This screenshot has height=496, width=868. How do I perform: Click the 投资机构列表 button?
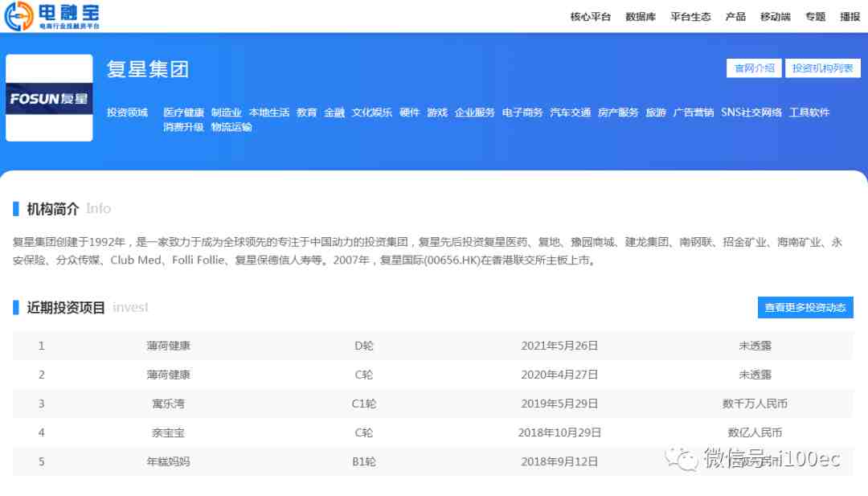[x=823, y=68]
